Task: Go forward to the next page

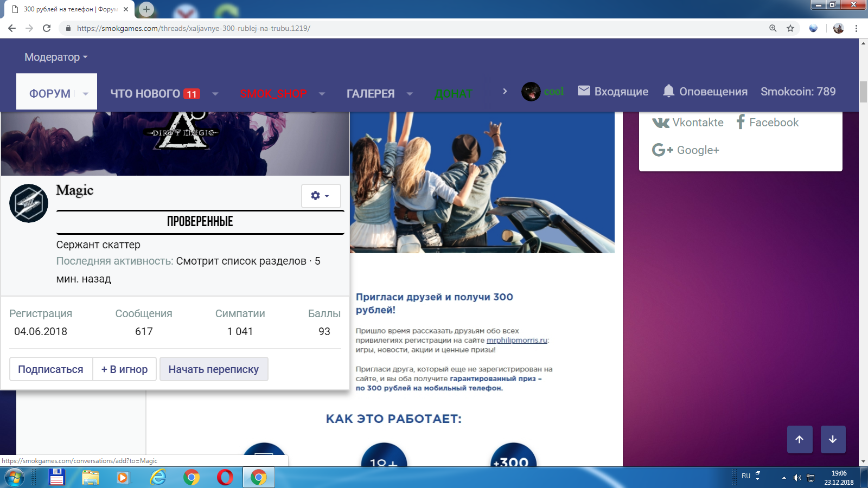Action: coord(29,28)
